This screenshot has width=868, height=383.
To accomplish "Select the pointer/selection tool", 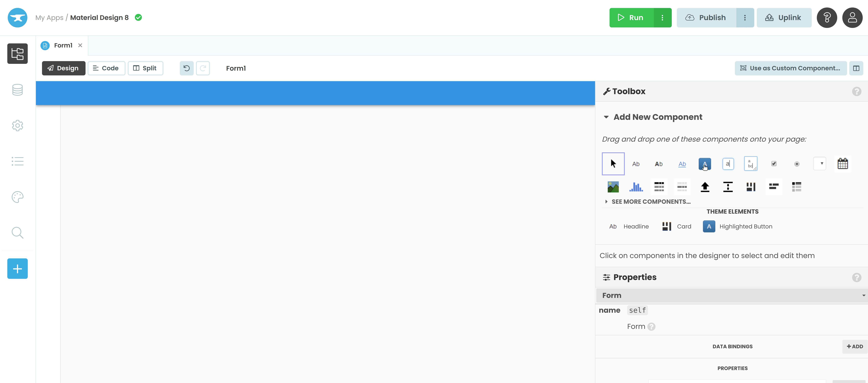I will (613, 164).
